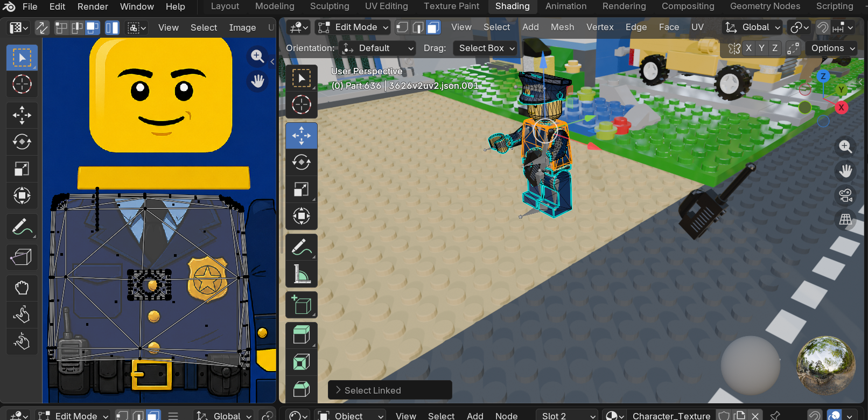Select the UV editor Grab sculpt tool

click(22, 288)
